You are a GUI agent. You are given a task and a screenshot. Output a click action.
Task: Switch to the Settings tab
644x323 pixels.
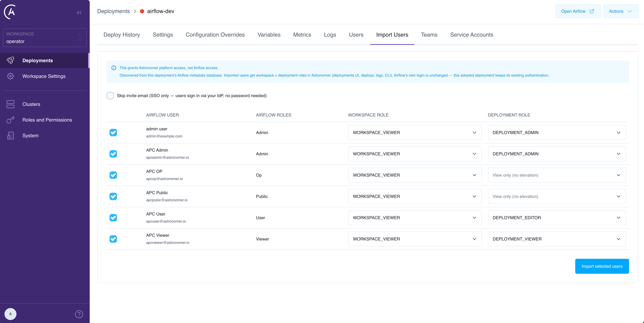coord(163,35)
